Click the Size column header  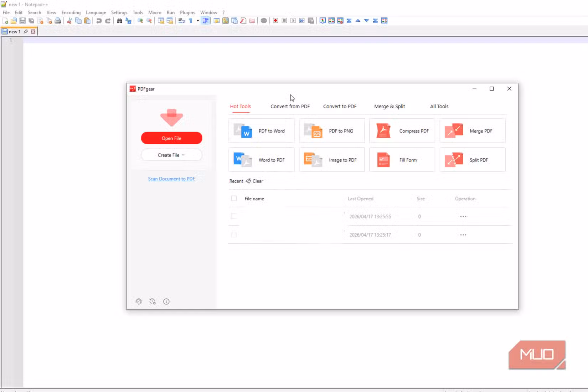pos(421,198)
